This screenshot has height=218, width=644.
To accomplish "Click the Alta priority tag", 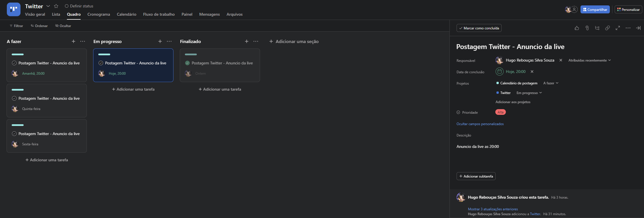I will (x=500, y=112).
